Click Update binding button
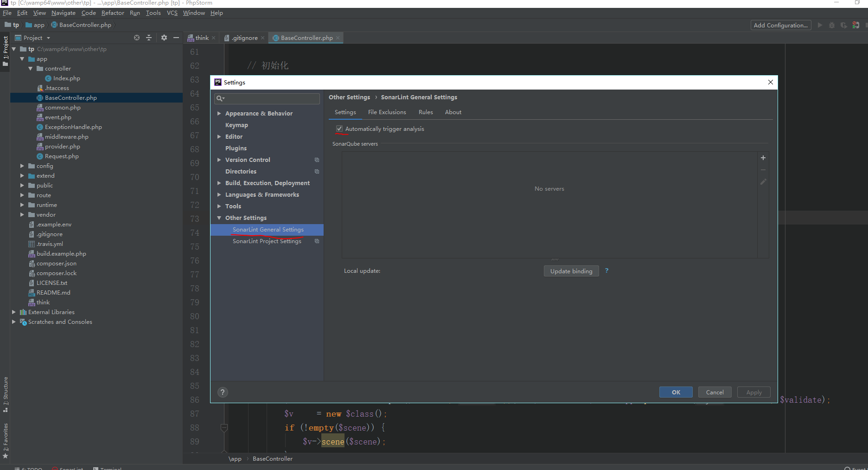868x470 pixels. tap(571, 271)
